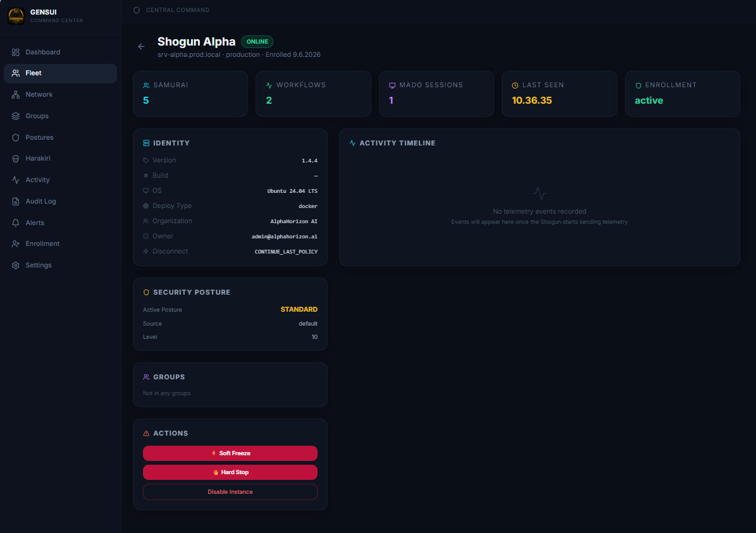Open the Harakiri menu item
Image resolution: width=756 pixels, height=533 pixels.
click(60, 159)
